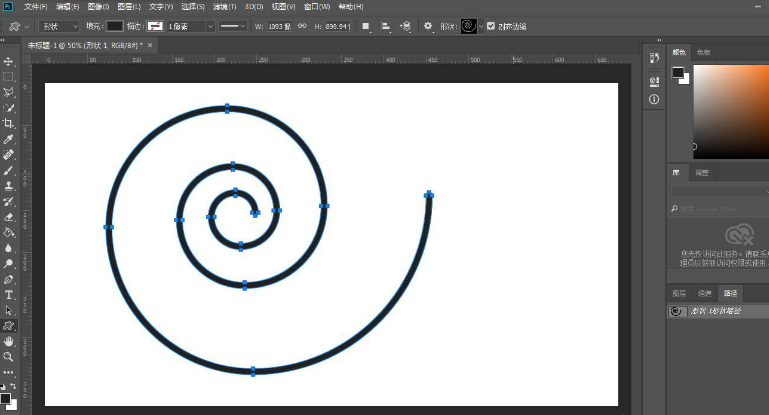Select the Quick Selection tool

pyautogui.click(x=8, y=108)
